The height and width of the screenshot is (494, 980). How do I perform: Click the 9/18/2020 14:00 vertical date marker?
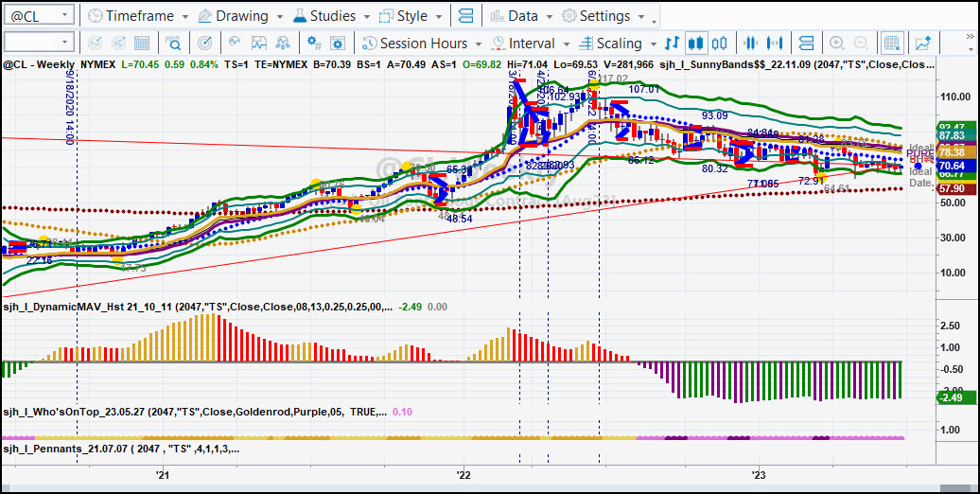click(69, 109)
